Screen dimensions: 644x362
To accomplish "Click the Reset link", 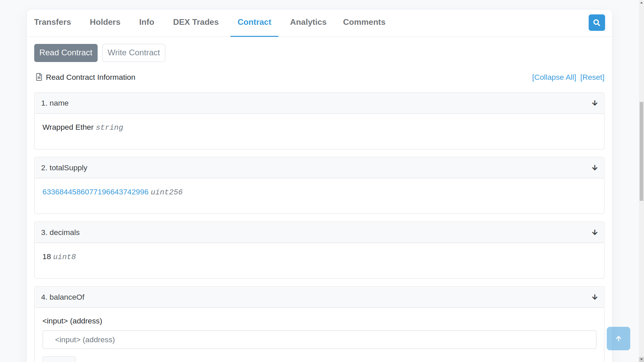I will 592,77.
